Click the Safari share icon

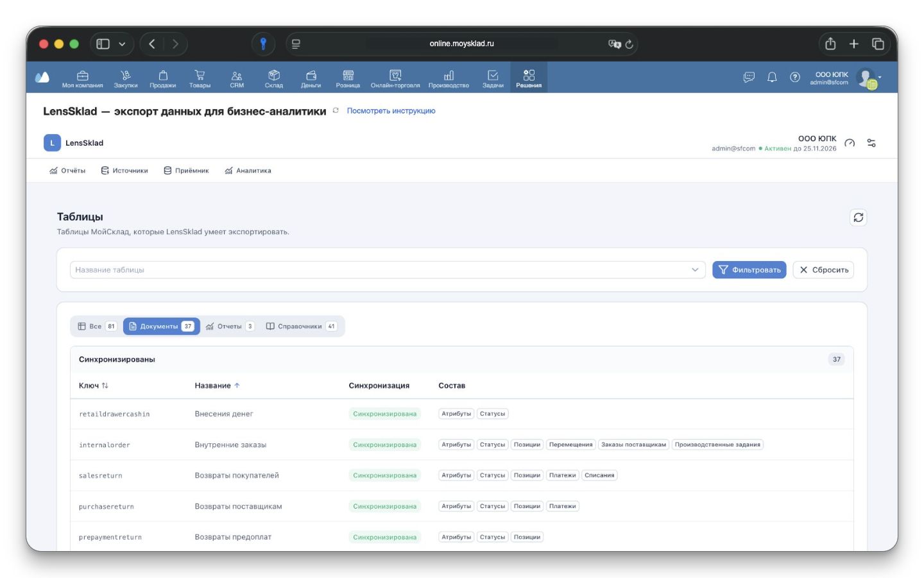[x=830, y=44]
